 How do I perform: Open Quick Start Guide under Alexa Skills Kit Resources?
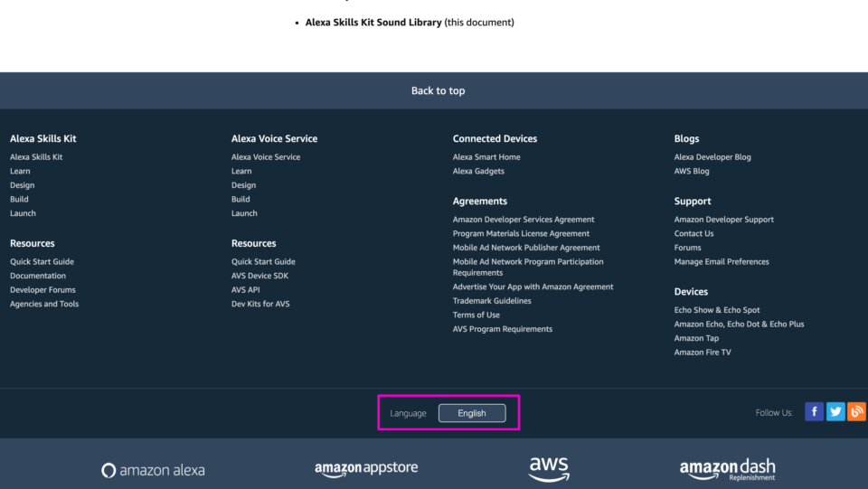tap(42, 261)
